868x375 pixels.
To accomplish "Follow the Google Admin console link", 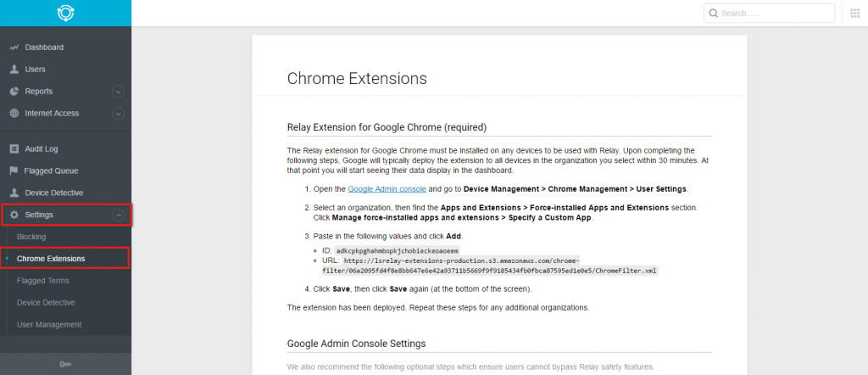I will coord(387,189).
